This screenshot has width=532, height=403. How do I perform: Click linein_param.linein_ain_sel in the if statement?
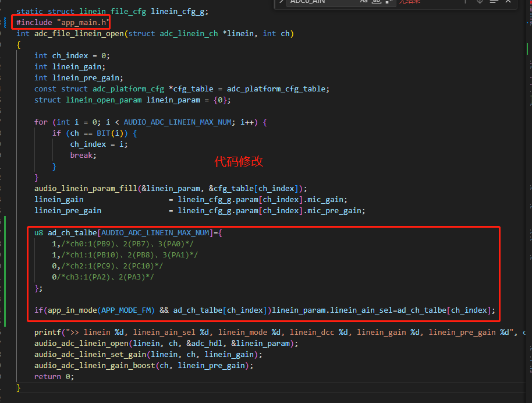tap(332, 310)
